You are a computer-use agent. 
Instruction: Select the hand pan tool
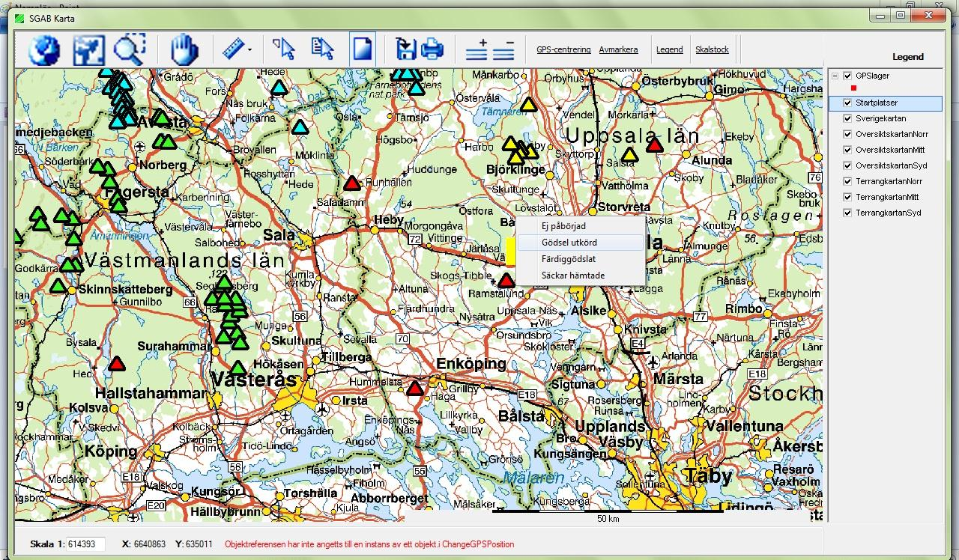click(x=183, y=50)
